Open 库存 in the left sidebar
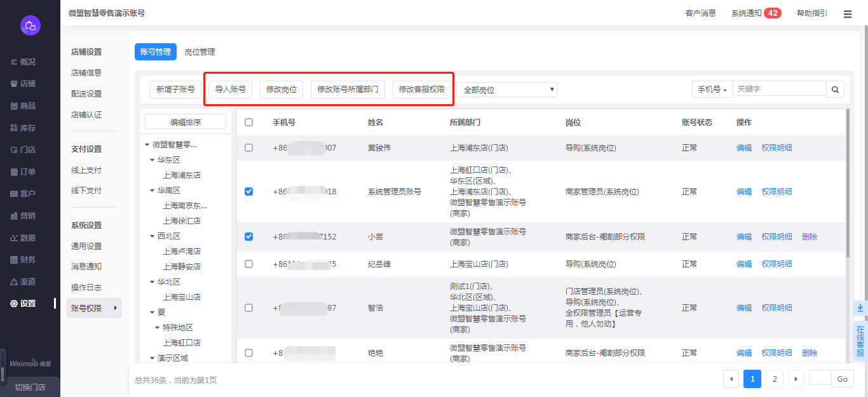 (x=23, y=128)
